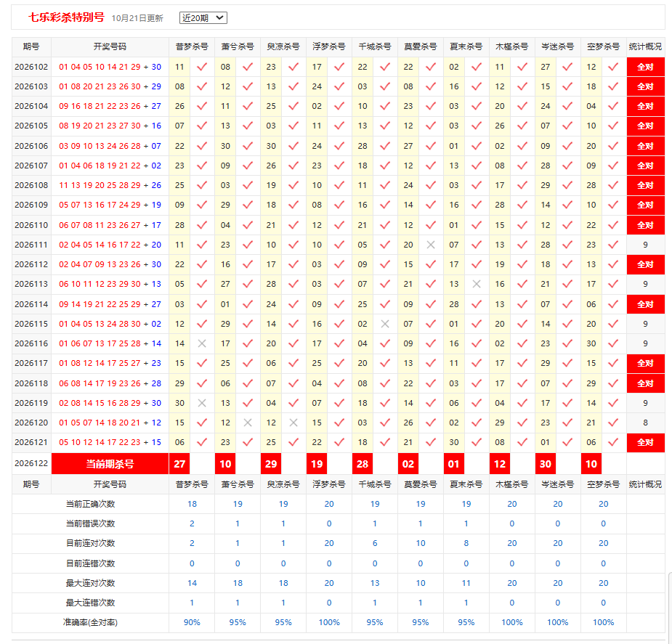Click the 90% accuracy rate under 昔梦杀号
This screenshot has height=644, width=672.
pyautogui.click(x=192, y=622)
